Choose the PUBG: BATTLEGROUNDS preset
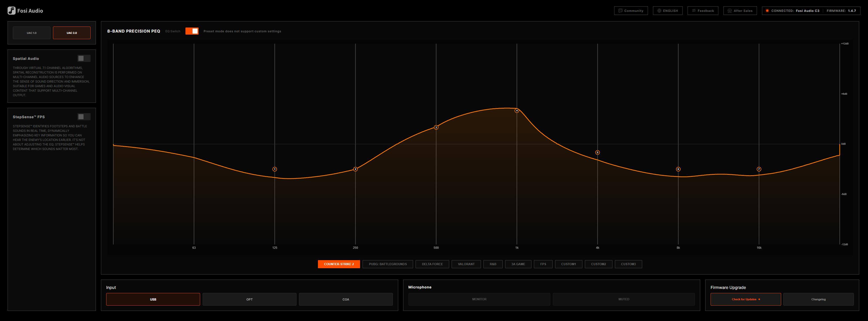The image size is (868, 321). [388, 264]
